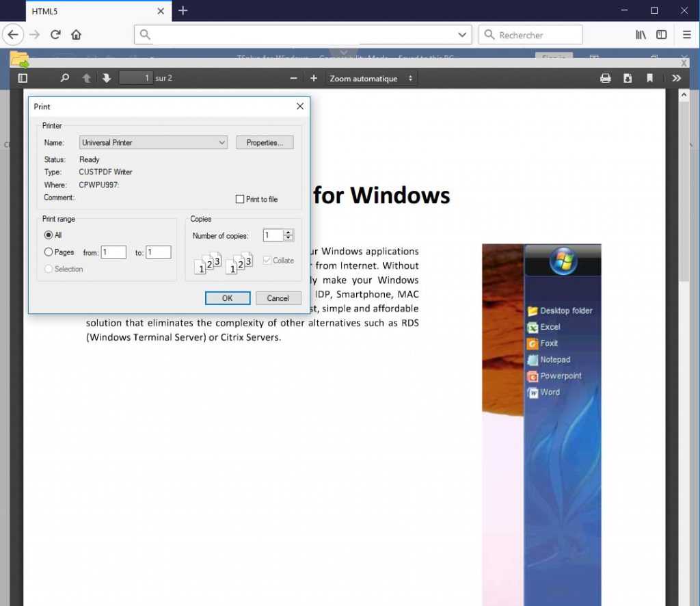Open printer Properties

pos(265,142)
